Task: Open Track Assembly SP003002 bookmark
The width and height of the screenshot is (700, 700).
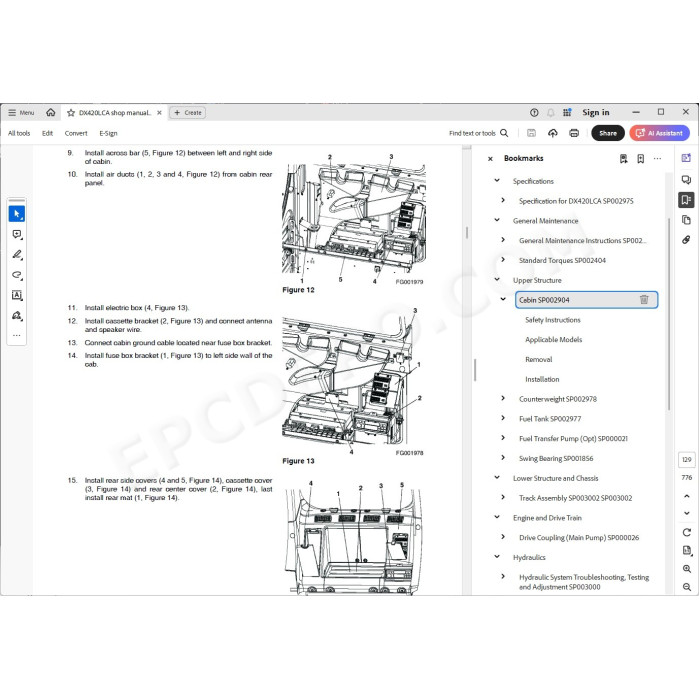Action: pos(575,498)
